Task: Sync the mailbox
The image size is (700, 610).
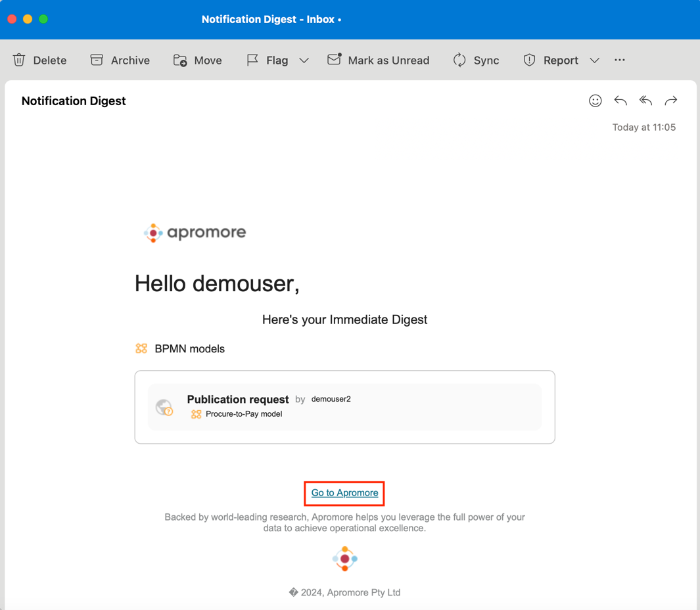Action: pos(476,60)
